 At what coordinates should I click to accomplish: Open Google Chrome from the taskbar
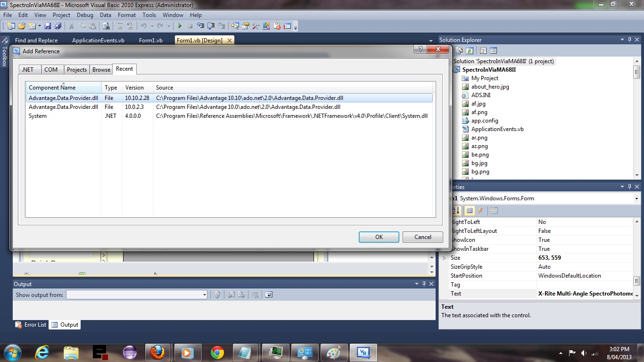coord(217,353)
